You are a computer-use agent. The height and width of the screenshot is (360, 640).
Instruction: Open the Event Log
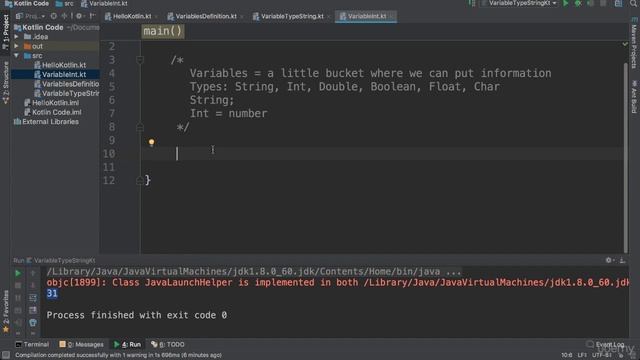tap(606, 344)
